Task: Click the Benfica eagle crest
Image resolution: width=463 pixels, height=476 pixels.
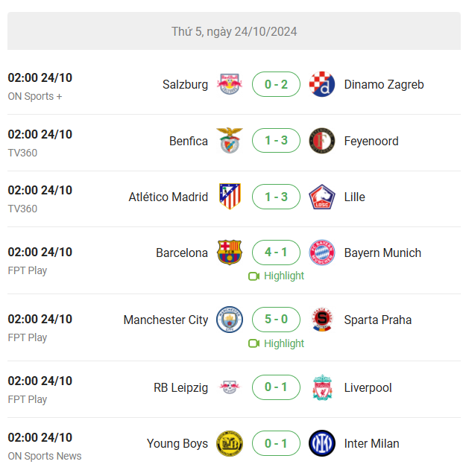Action: coord(230,141)
